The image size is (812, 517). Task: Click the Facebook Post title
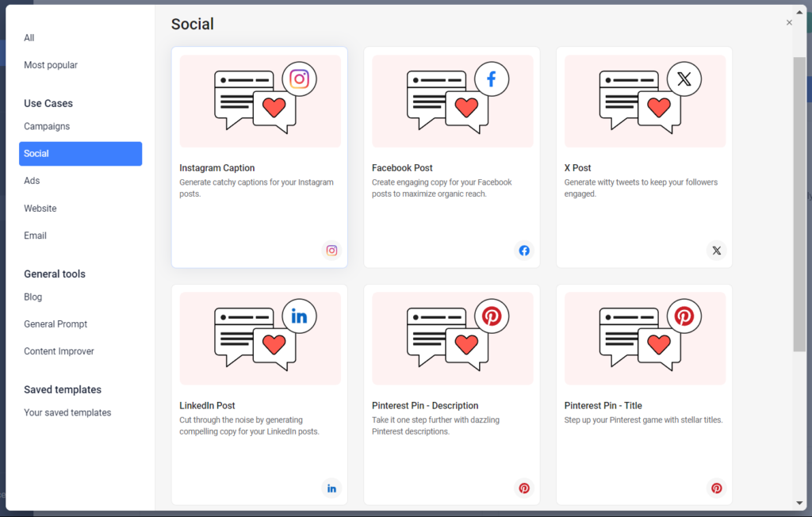coord(402,168)
